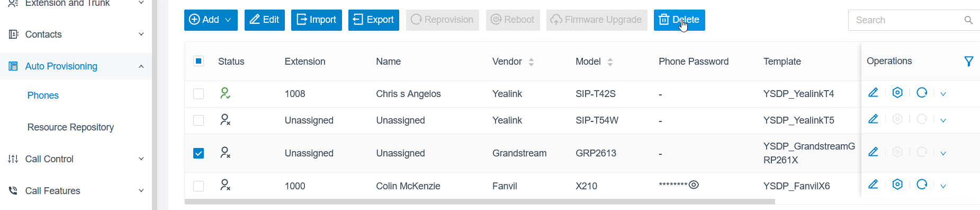
Task: Toggle the select-all header checkbox
Action: [x=199, y=61]
